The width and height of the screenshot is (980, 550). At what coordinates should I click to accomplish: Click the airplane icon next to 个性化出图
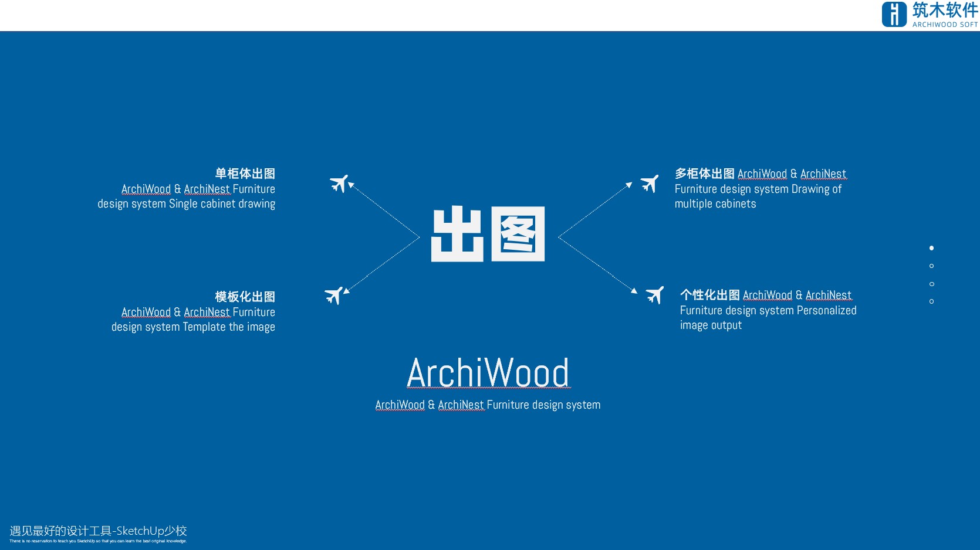[655, 295]
